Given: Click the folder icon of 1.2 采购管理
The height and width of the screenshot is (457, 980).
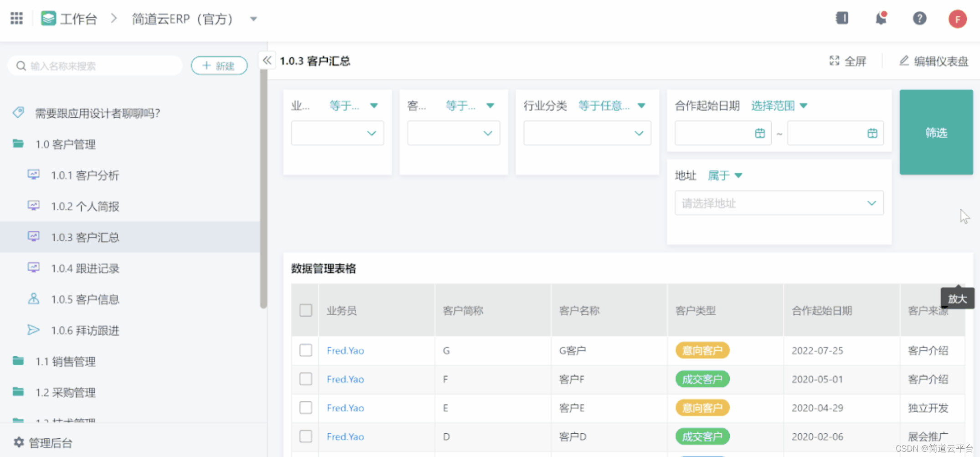Looking at the screenshot, I should tap(18, 392).
